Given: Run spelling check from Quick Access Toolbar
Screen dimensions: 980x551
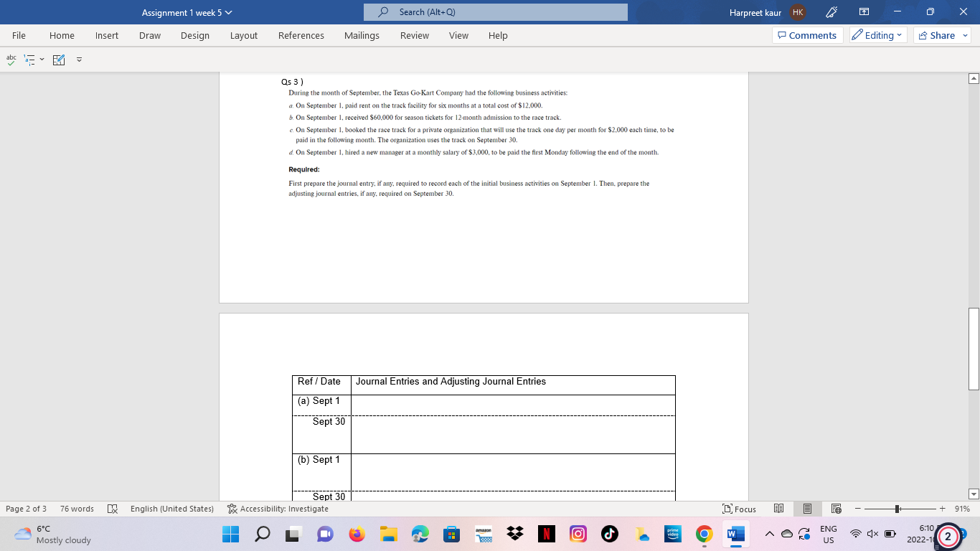Looking at the screenshot, I should [10, 59].
